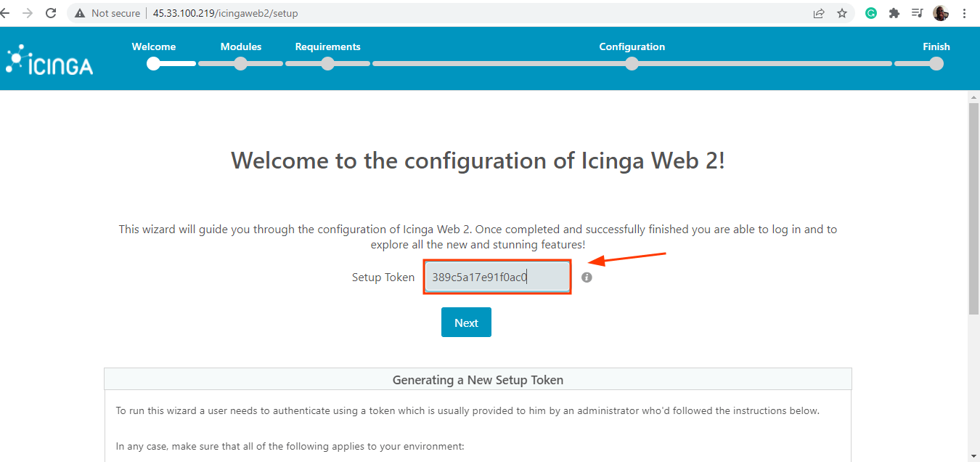Click the info icon beside Setup Token
This screenshot has height=462, width=980.
pyautogui.click(x=587, y=277)
